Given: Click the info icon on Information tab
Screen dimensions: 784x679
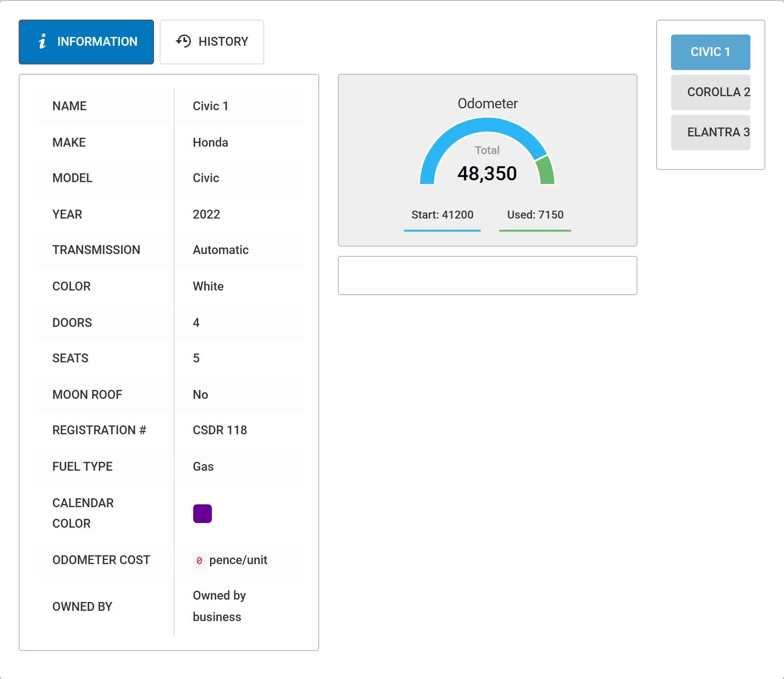Looking at the screenshot, I should (x=42, y=42).
